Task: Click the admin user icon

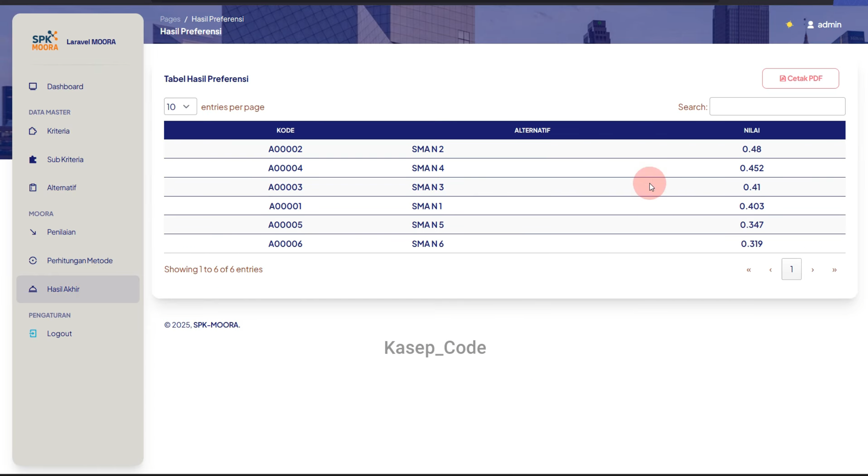Action: point(811,25)
